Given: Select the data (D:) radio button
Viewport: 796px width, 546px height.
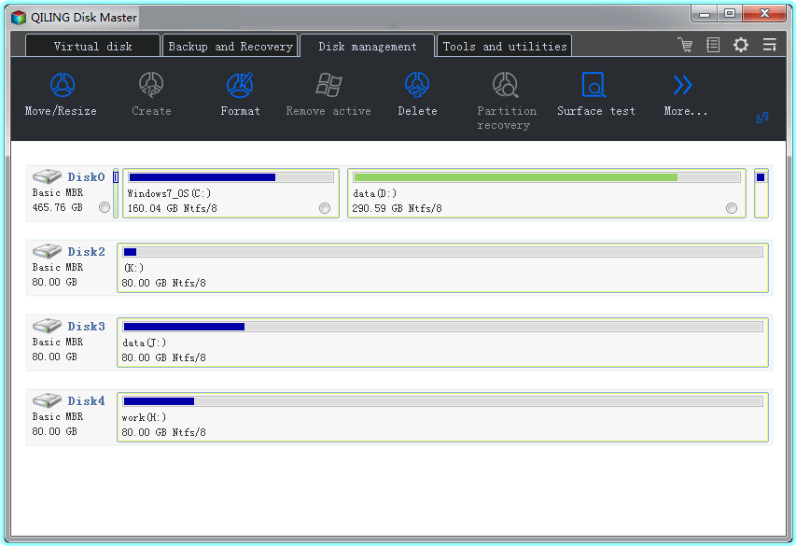Looking at the screenshot, I should click(732, 208).
